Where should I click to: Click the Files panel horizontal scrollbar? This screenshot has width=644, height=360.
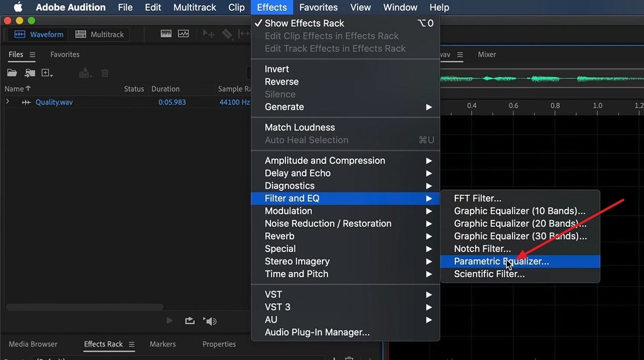click(x=84, y=307)
